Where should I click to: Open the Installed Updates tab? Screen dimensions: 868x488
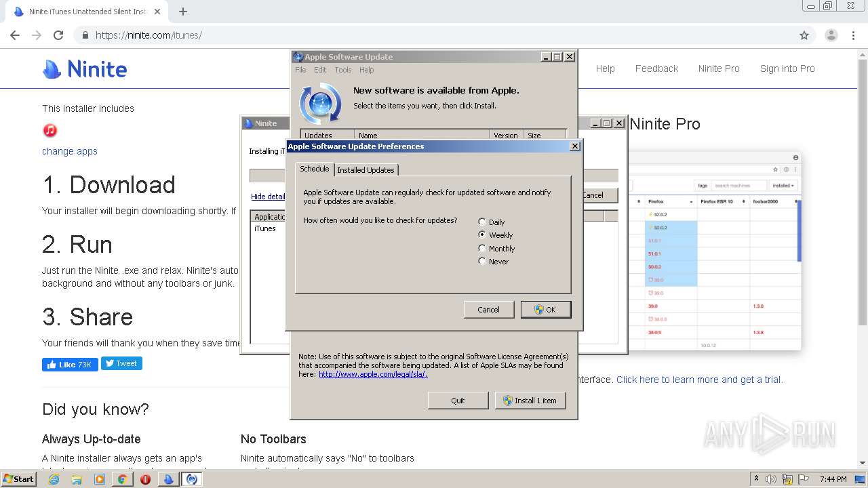click(366, 170)
